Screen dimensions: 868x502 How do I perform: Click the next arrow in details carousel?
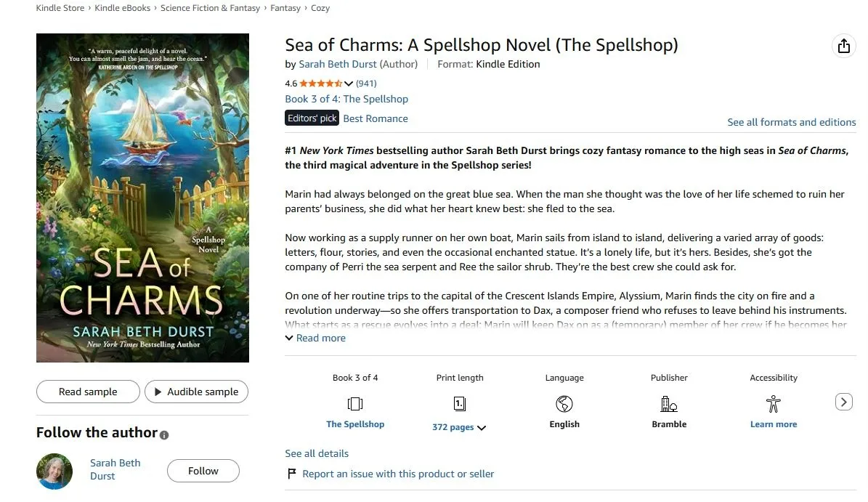[x=843, y=402]
